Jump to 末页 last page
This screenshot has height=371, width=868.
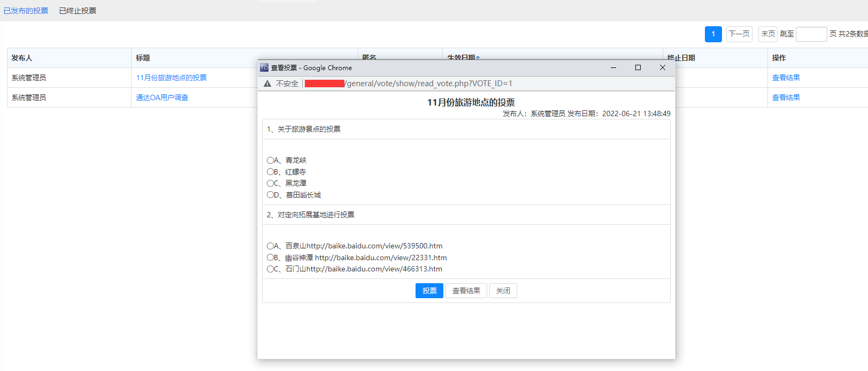click(x=767, y=34)
